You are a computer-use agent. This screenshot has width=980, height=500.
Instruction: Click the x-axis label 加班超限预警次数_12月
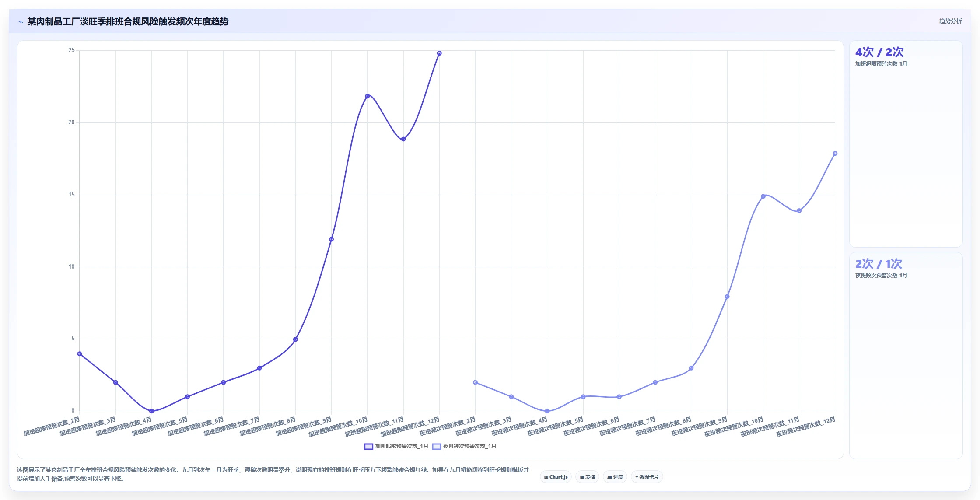pyautogui.click(x=410, y=427)
